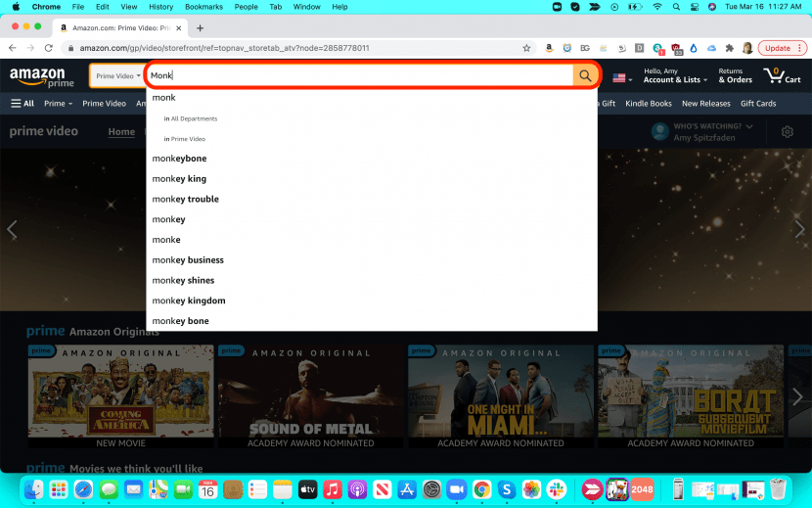The image size is (812, 508).
Task: Select the 'monkey trouble' suggestion
Action: click(186, 199)
